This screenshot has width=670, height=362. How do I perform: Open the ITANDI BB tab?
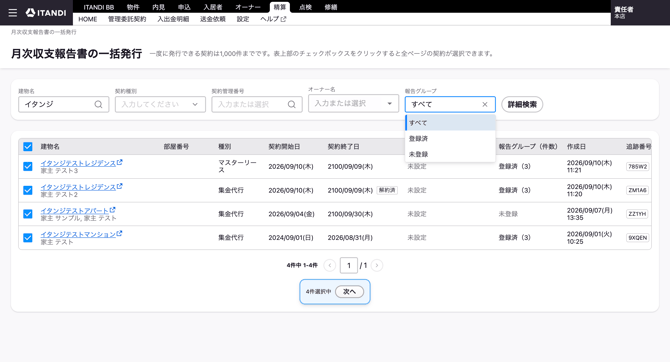coord(99,7)
